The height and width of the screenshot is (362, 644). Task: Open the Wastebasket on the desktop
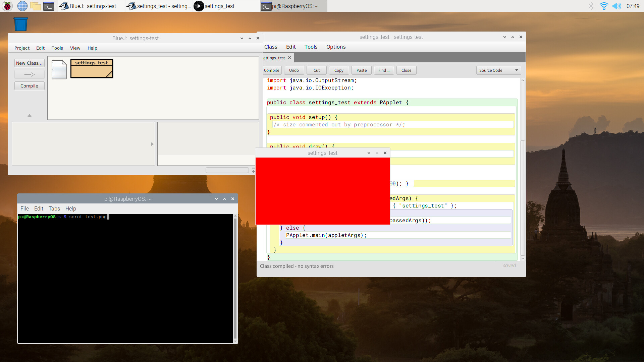tap(20, 24)
